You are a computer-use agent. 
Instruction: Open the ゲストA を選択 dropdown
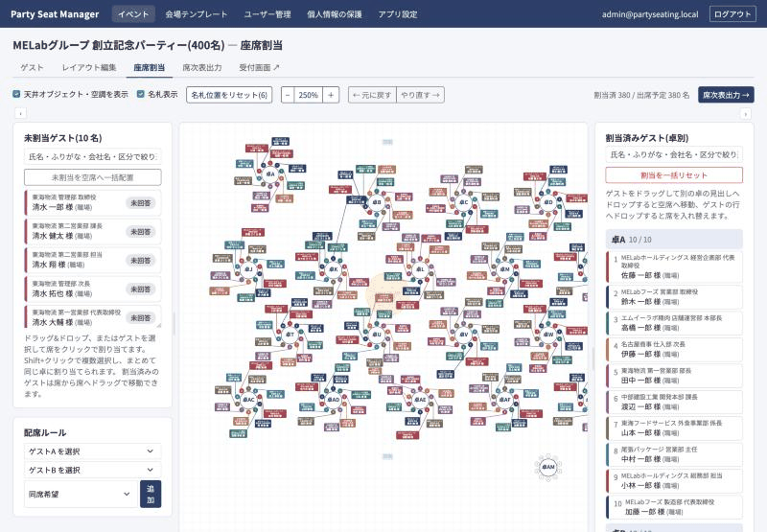92,451
